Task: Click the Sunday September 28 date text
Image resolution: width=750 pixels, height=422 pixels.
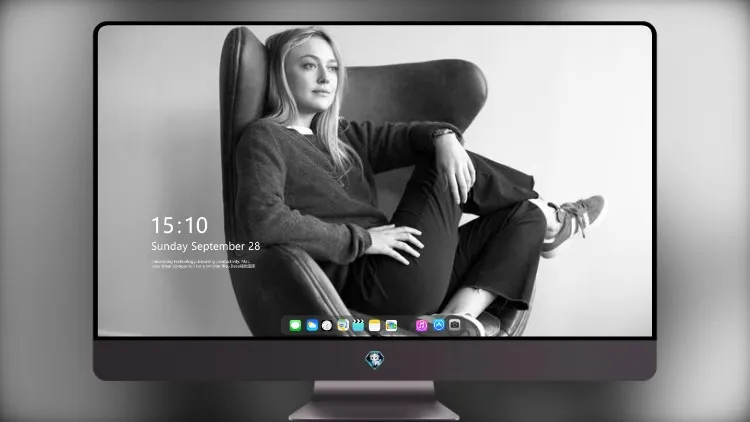Action: tap(206, 246)
